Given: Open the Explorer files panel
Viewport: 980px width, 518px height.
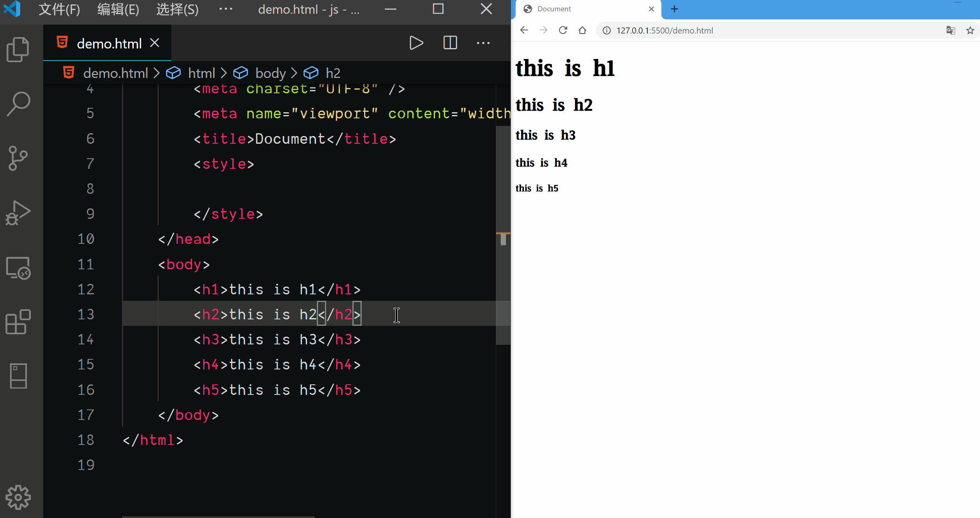Looking at the screenshot, I should [x=18, y=49].
